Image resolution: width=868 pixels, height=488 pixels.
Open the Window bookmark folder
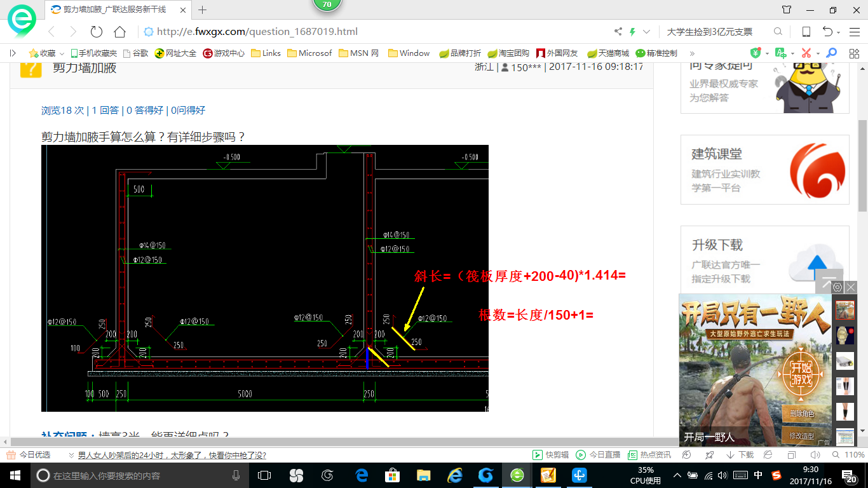409,53
